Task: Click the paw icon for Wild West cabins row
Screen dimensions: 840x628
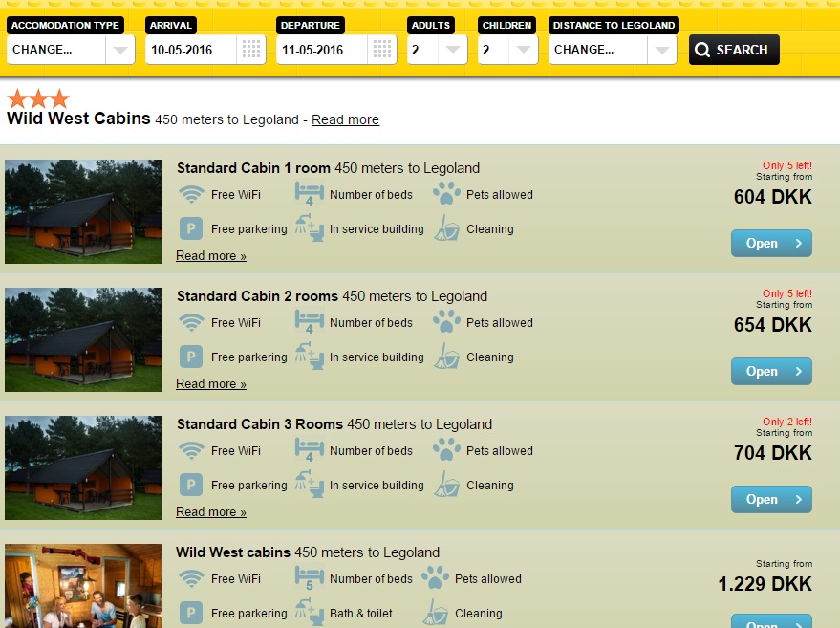Action: (435, 577)
